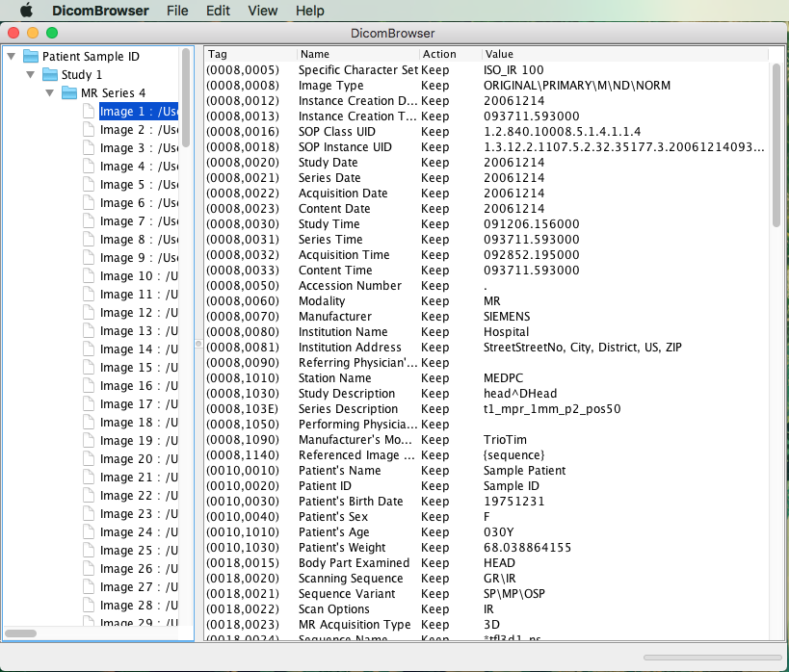The width and height of the screenshot is (789, 672).
Task: Open the Edit menu
Action: pyautogui.click(x=218, y=11)
